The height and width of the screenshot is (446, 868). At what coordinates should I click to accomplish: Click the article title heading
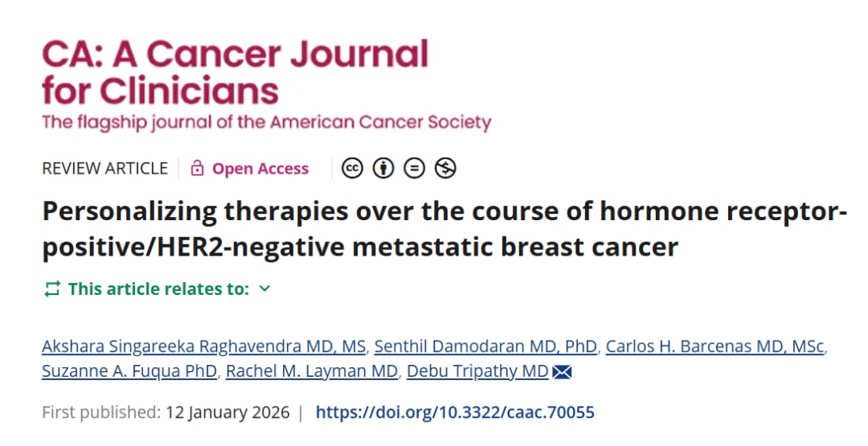pos(444,229)
